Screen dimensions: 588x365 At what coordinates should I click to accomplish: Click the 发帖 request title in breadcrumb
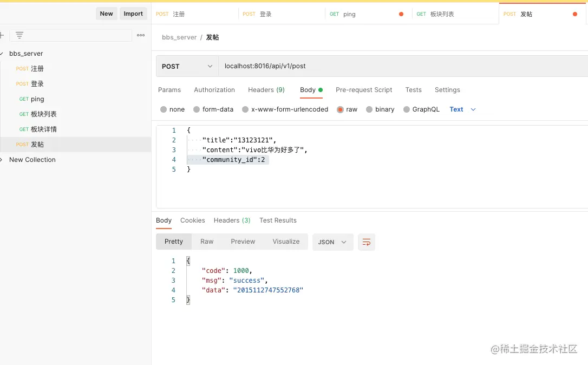point(212,37)
